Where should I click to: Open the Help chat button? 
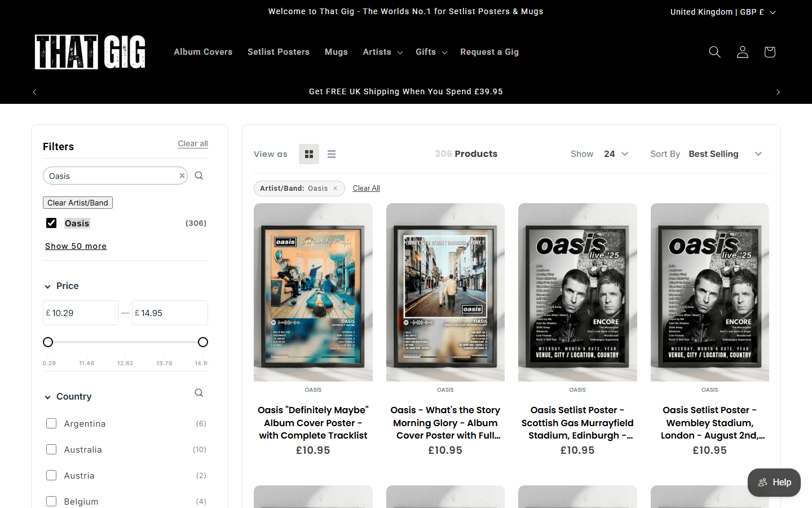pos(774,483)
